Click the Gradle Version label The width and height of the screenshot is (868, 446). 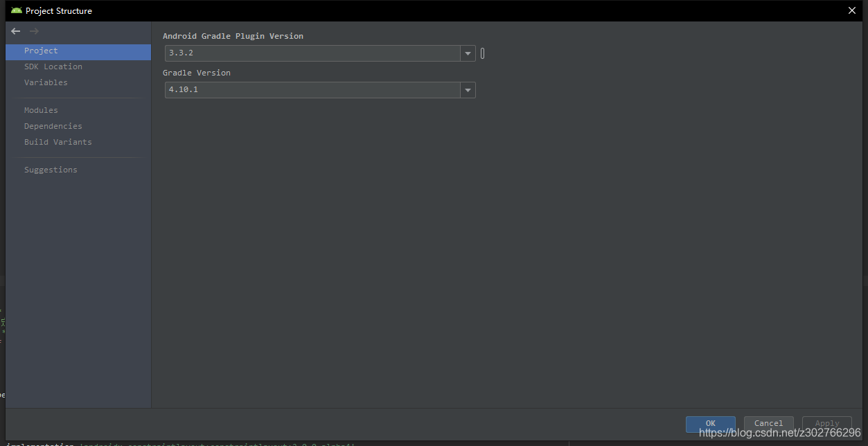pyautogui.click(x=197, y=73)
